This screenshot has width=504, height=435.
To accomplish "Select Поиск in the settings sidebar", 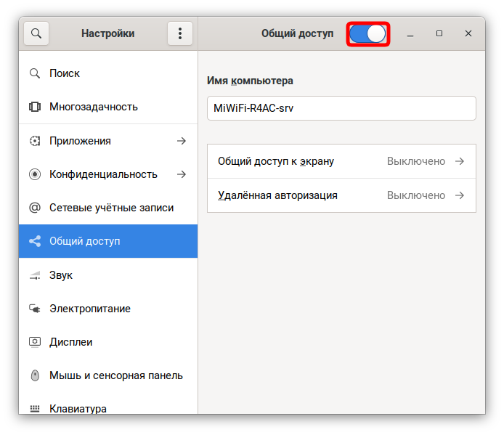I will tap(65, 73).
